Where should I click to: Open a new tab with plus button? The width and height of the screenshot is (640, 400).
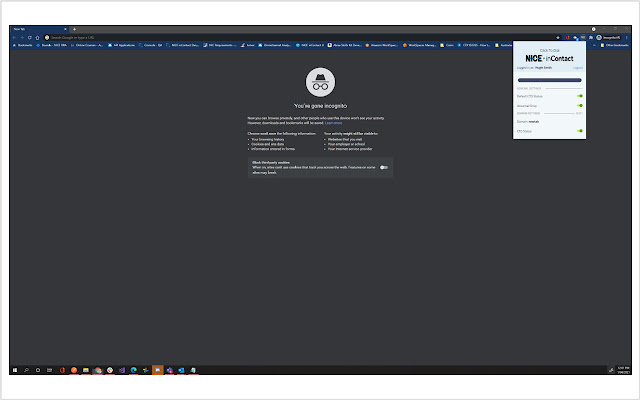tap(74, 29)
